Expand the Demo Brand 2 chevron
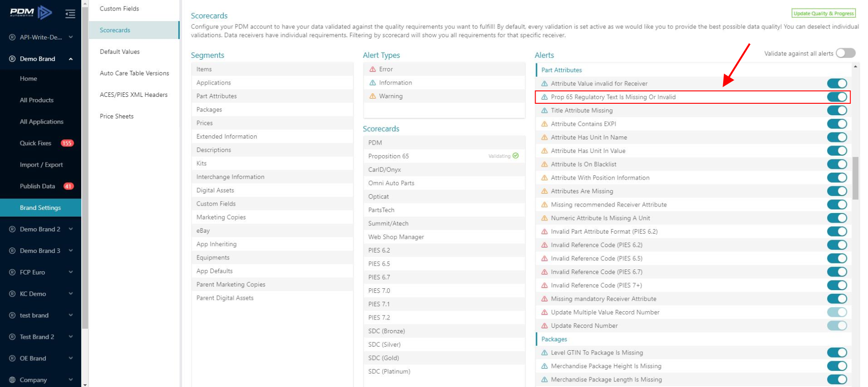 pos(71,229)
